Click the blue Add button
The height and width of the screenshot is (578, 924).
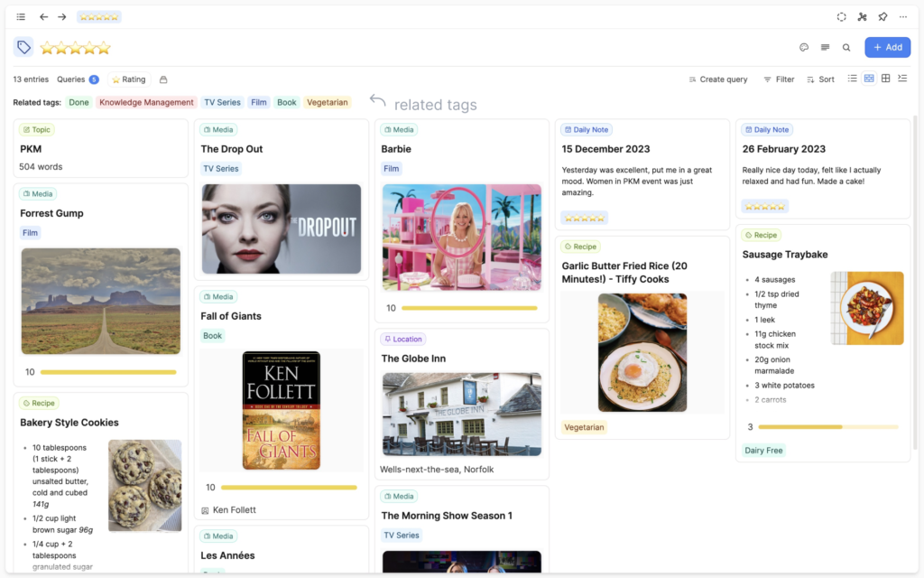(x=888, y=47)
